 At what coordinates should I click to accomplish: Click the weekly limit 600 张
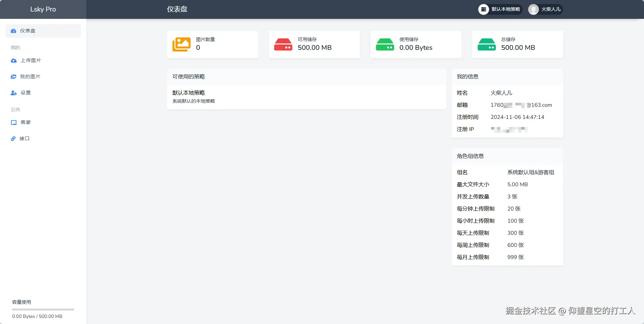point(516,245)
